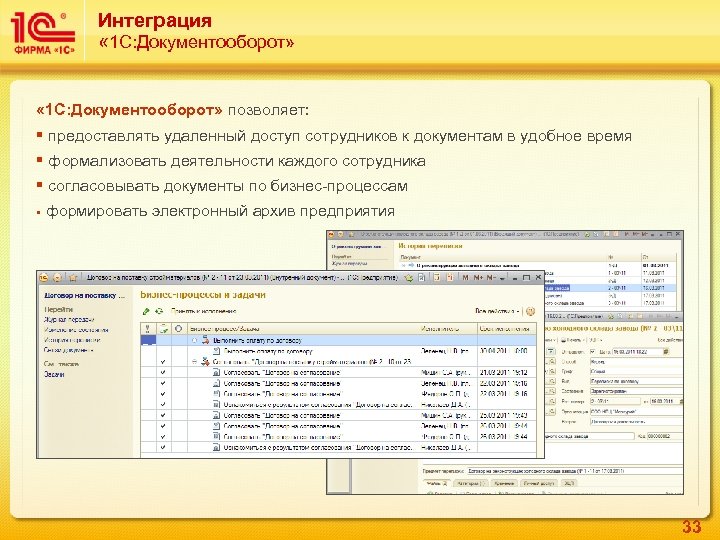Click the 1C logo in the front window's title bar
Screen dimensions: 720x540
coord(44,277)
